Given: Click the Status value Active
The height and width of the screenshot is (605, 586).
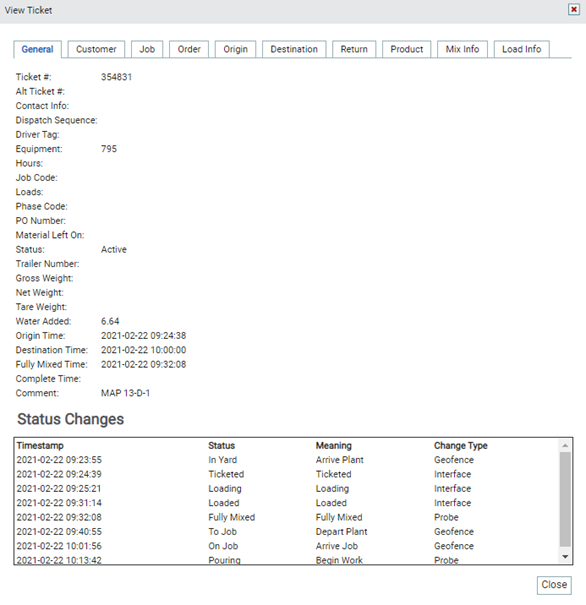Looking at the screenshot, I should coord(114,250).
